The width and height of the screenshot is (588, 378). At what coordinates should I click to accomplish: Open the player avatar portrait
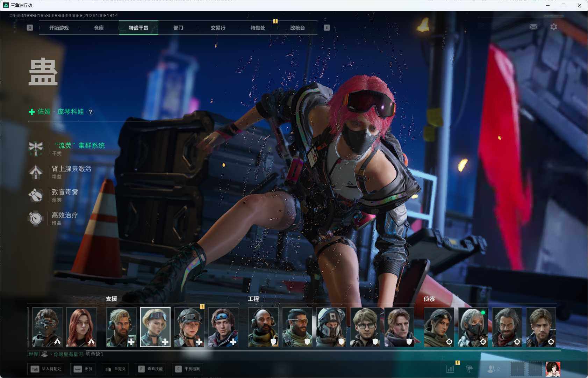553,369
